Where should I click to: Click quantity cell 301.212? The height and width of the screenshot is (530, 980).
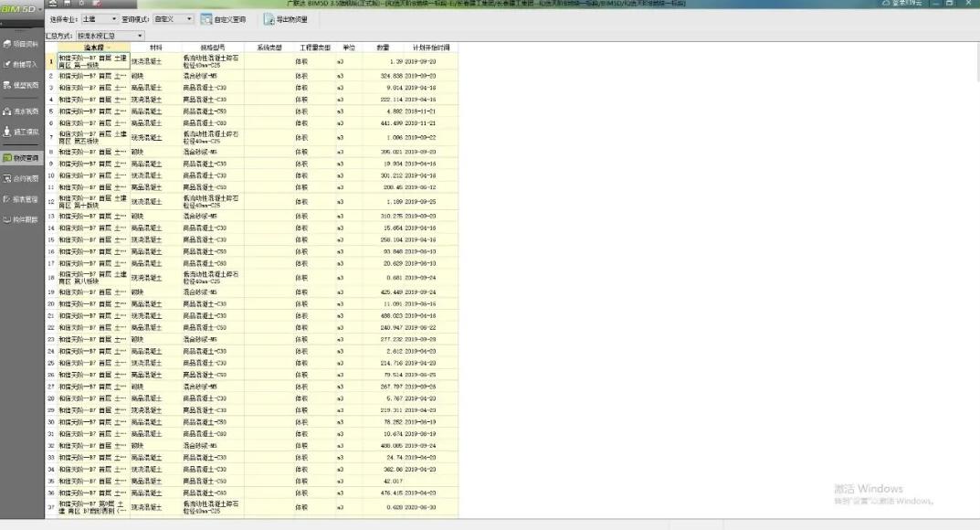tap(383, 175)
